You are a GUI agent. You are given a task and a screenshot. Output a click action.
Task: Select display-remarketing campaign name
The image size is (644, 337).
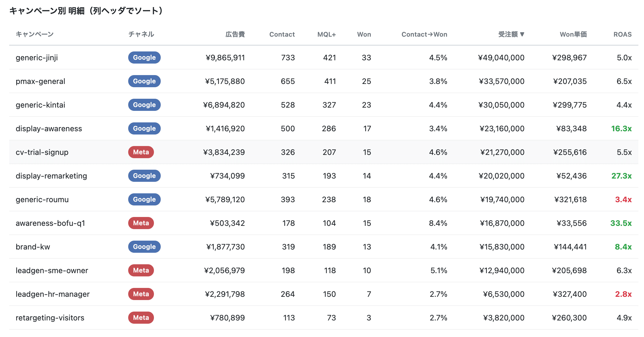point(51,176)
